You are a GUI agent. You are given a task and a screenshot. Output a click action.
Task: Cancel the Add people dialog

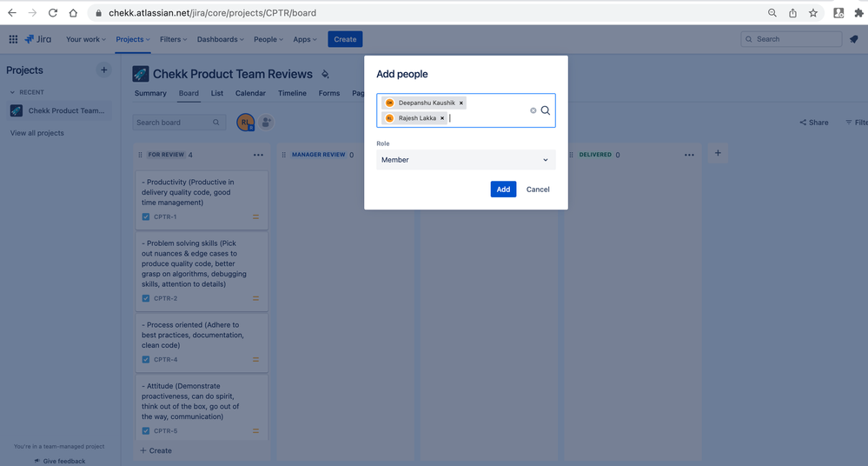click(538, 190)
